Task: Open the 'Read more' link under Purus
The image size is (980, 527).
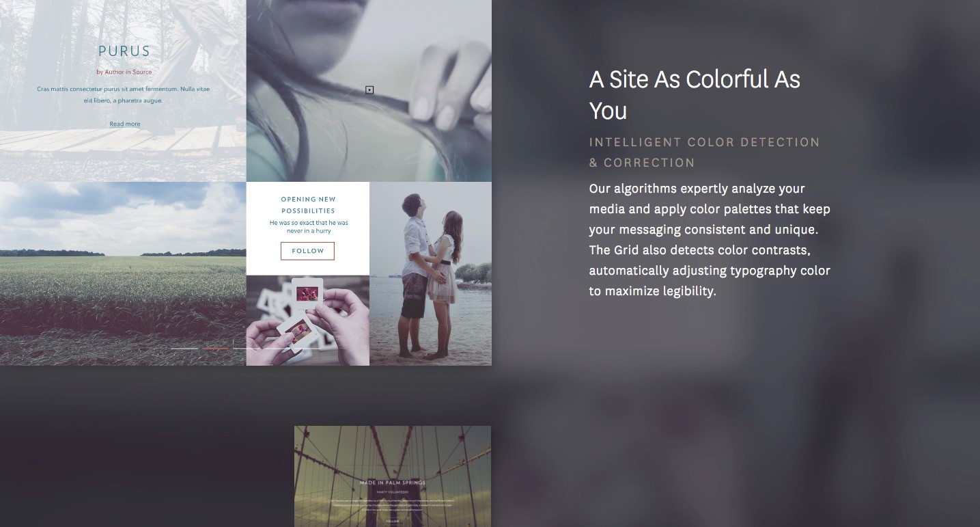Action: point(125,124)
